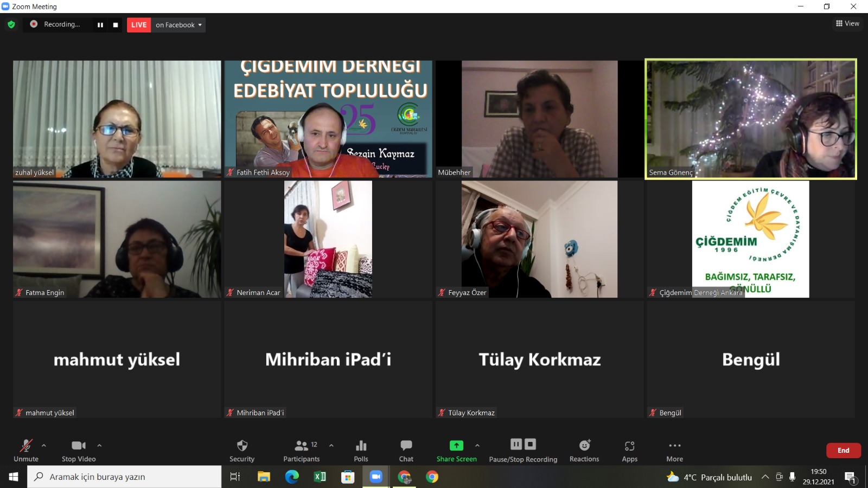
Task: Open the More options menu
Action: (675, 451)
